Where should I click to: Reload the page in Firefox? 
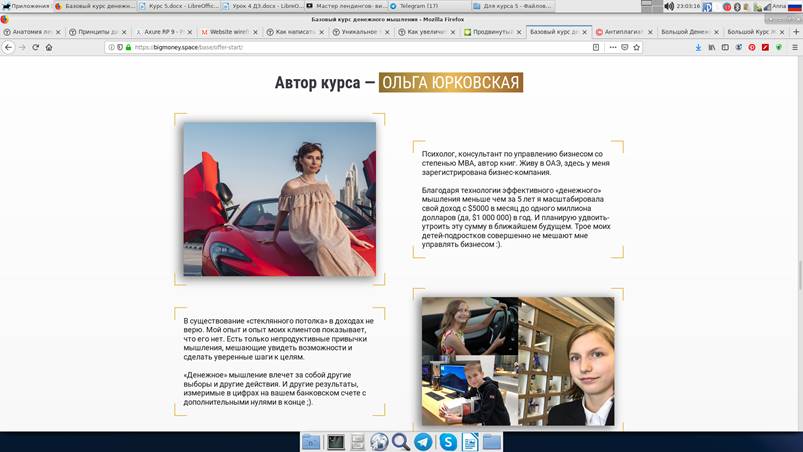click(35, 47)
